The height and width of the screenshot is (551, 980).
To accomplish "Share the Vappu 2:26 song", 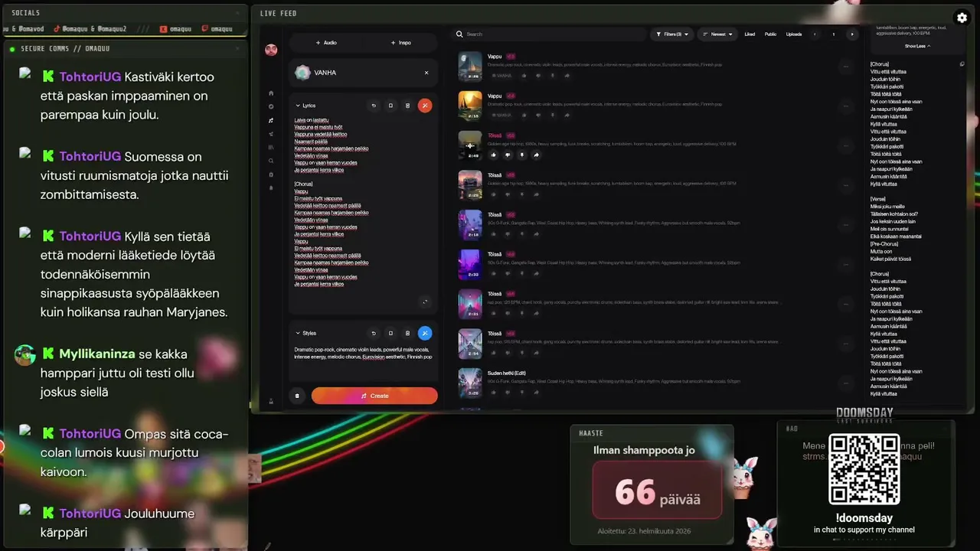I will click(567, 76).
